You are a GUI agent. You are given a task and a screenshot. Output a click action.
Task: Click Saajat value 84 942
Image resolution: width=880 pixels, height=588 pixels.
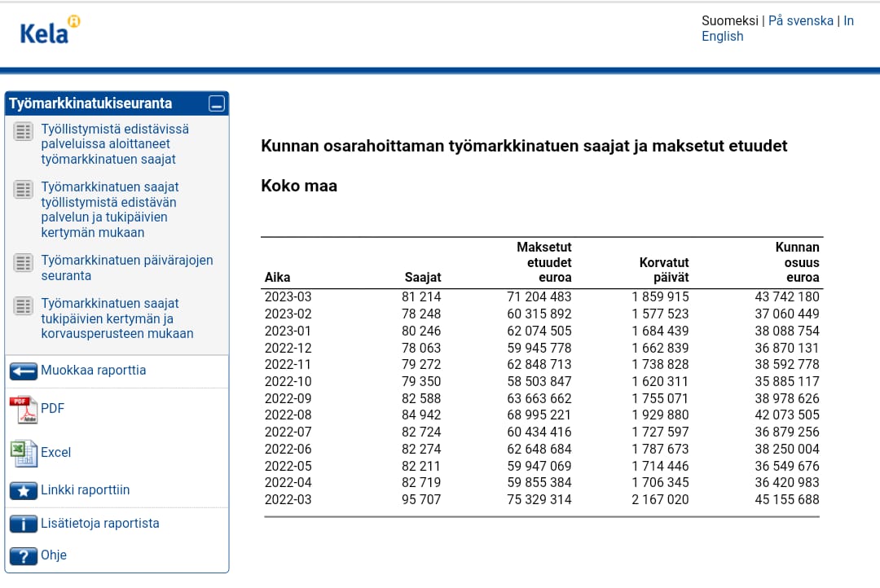[x=421, y=415]
